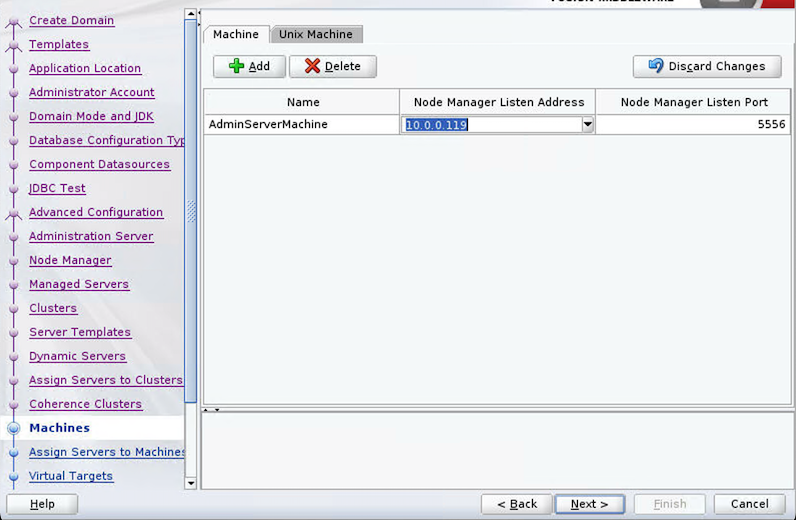Screen dimensions: 796x520
Task: Click the split pane collapse arrows
Action: (x=211, y=410)
